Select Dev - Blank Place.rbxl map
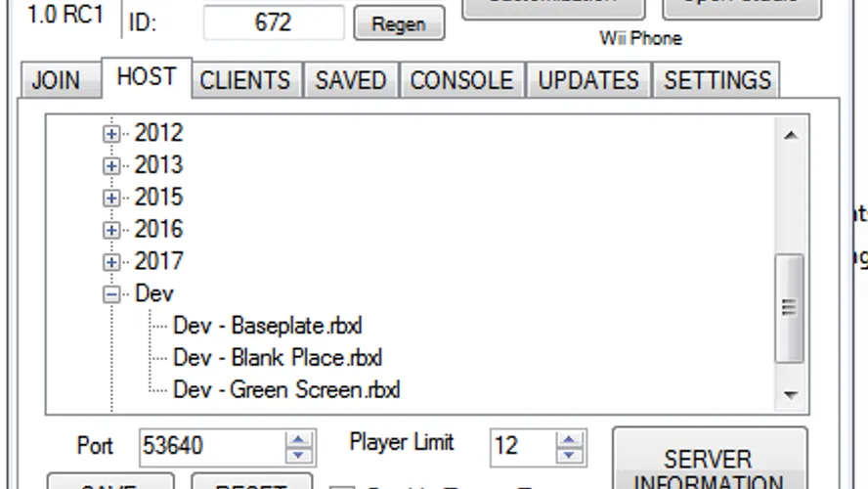868x489 pixels. (278, 358)
